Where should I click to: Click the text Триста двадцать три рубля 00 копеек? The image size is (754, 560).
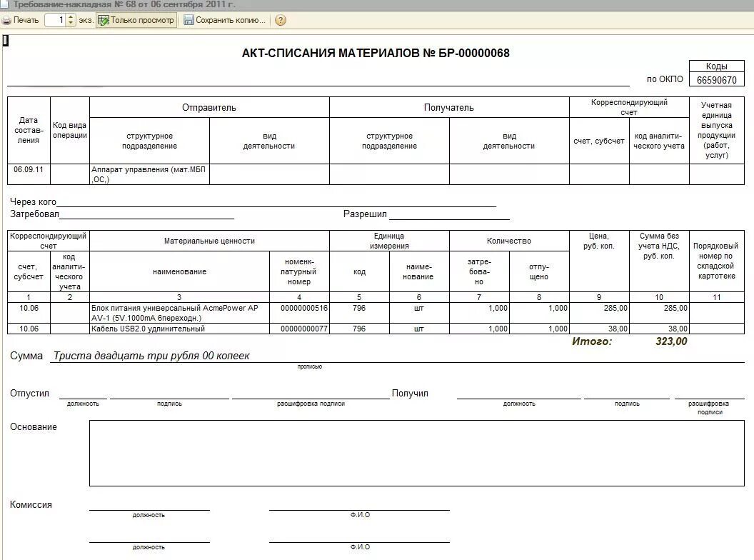tap(151, 356)
